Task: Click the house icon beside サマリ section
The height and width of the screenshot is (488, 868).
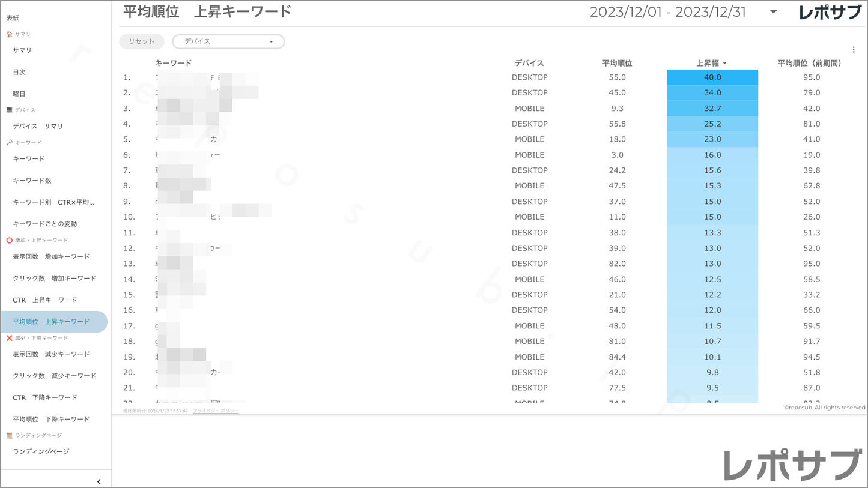Action: point(9,34)
